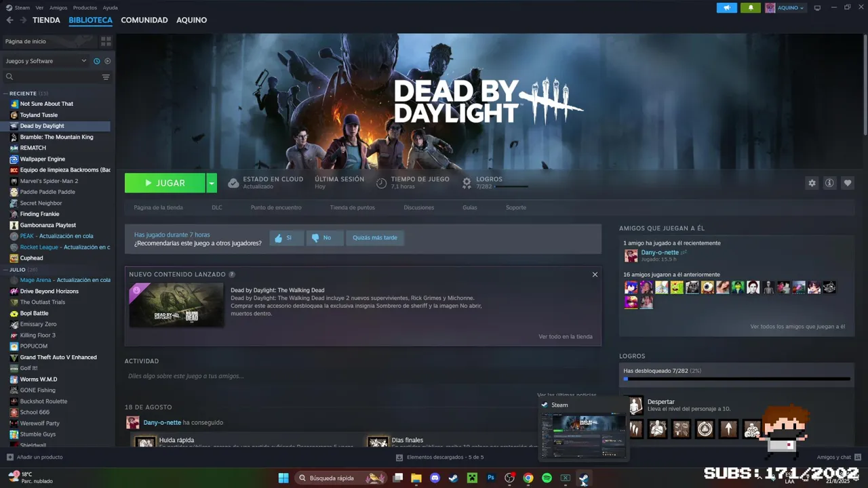Click Ver todo en la tienda link
Screen dimensions: 868x488
(566, 336)
